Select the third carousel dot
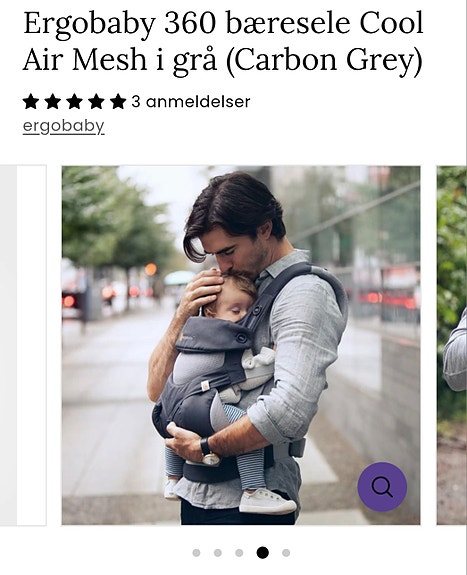 click(239, 553)
